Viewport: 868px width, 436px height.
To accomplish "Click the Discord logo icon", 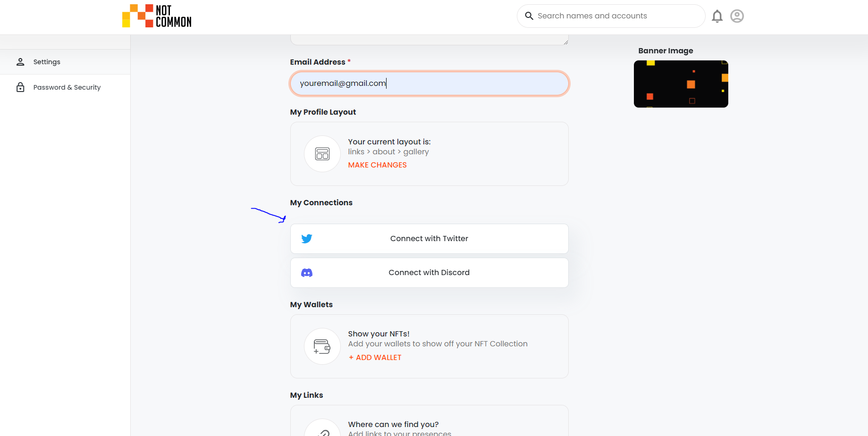I will point(307,273).
